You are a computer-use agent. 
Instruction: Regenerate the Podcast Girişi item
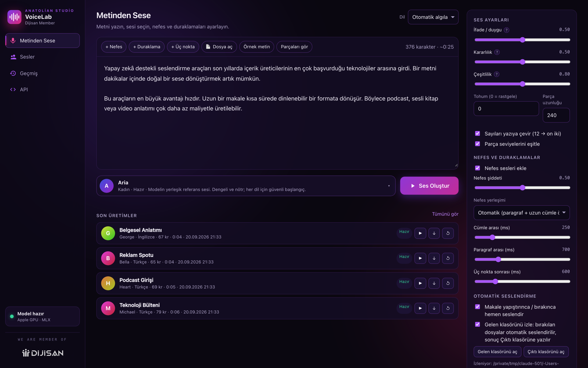coord(448,283)
